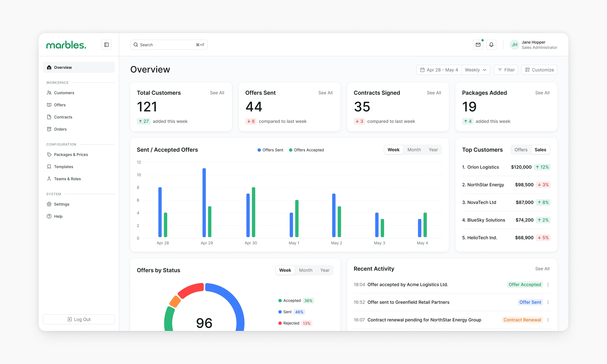Click the Contracts document icon in sidebar

[x=49, y=117]
